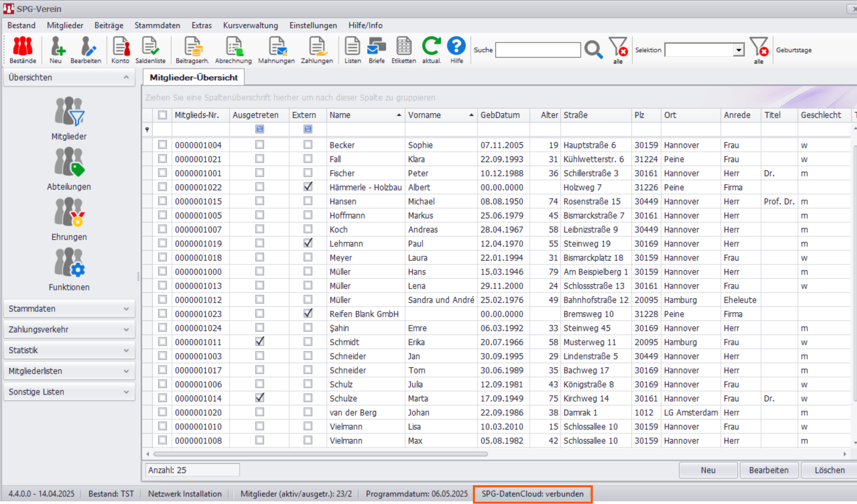The image size is (857, 504).
Task: Open the Funktionen sidebar icon
Action: point(69,270)
